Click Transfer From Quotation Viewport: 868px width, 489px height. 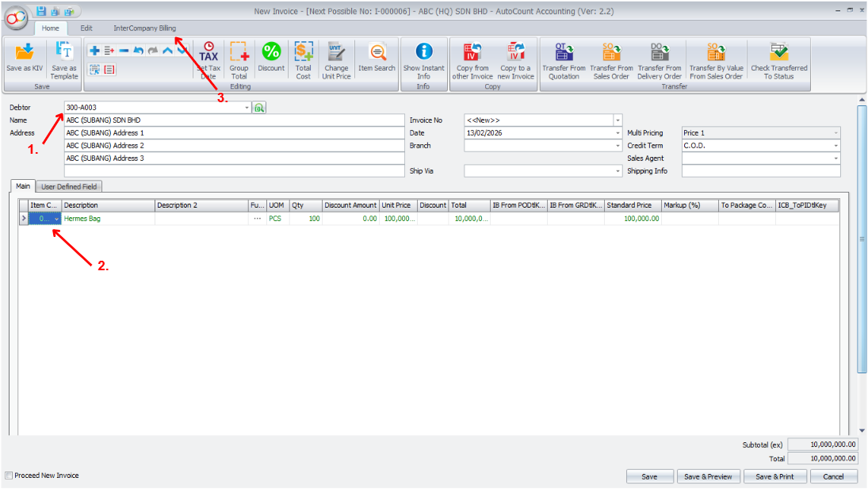point(564,55)
